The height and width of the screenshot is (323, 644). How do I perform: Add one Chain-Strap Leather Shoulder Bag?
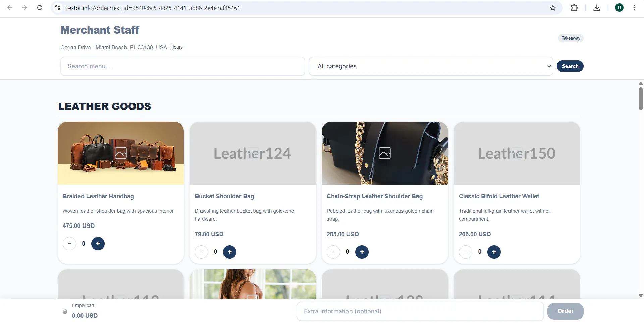[362, 252]
